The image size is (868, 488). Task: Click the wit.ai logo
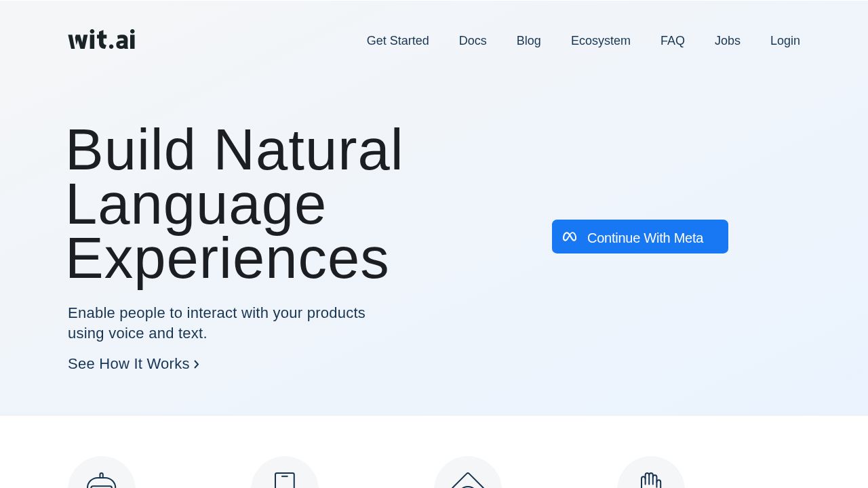coord(102,39)
